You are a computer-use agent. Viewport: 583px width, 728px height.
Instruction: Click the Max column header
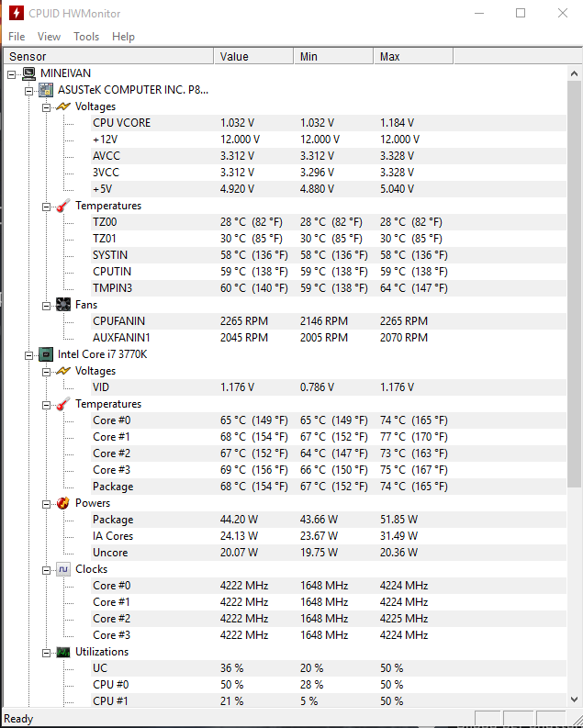click(413, 56)
